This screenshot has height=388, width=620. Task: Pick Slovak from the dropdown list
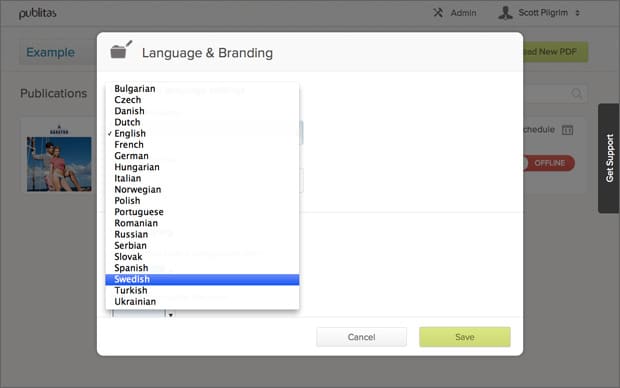coord(202,257)
